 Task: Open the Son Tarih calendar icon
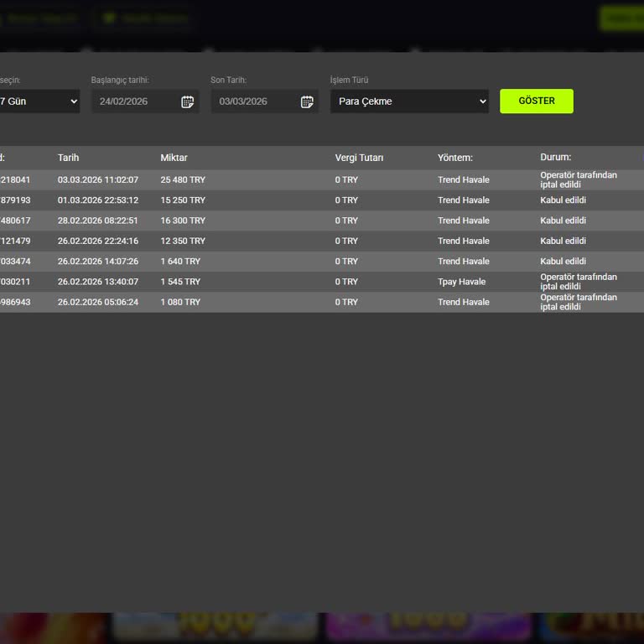tap(307, 101)
